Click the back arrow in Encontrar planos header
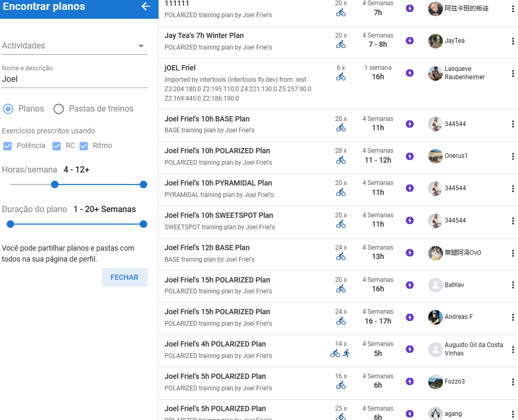Viewport: 518px width, 420px height. point(146,6)
